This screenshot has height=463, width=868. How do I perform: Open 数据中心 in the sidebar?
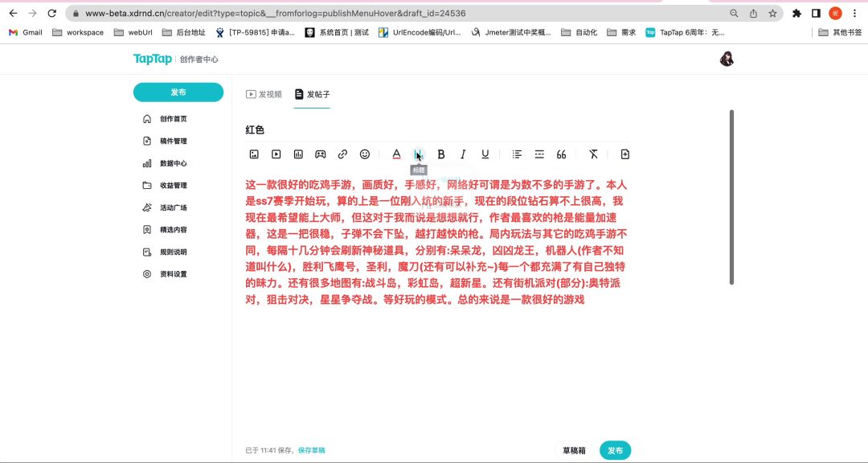pyautogui.click(x=173, y=163)
